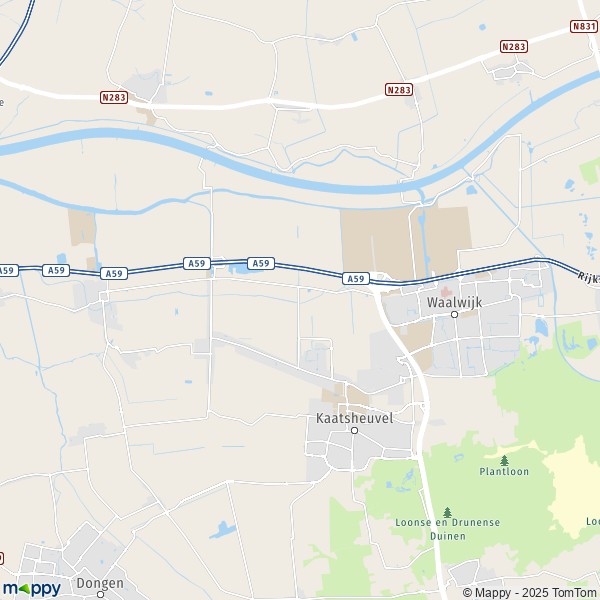This screenshot has height=600, width=600.
Task: Click the leftmost N283 road shield
Action: coord(114,98)
